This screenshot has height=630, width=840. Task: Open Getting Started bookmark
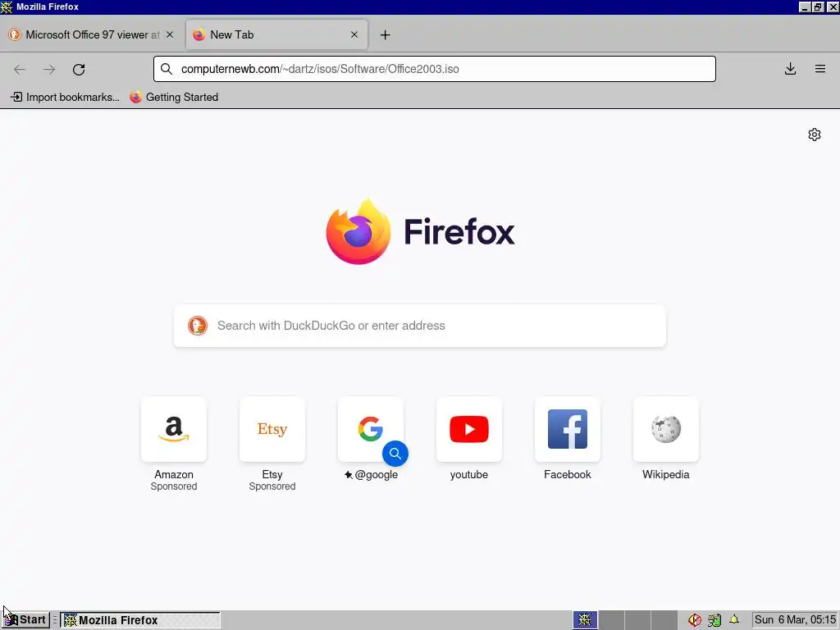coord(174,97)
